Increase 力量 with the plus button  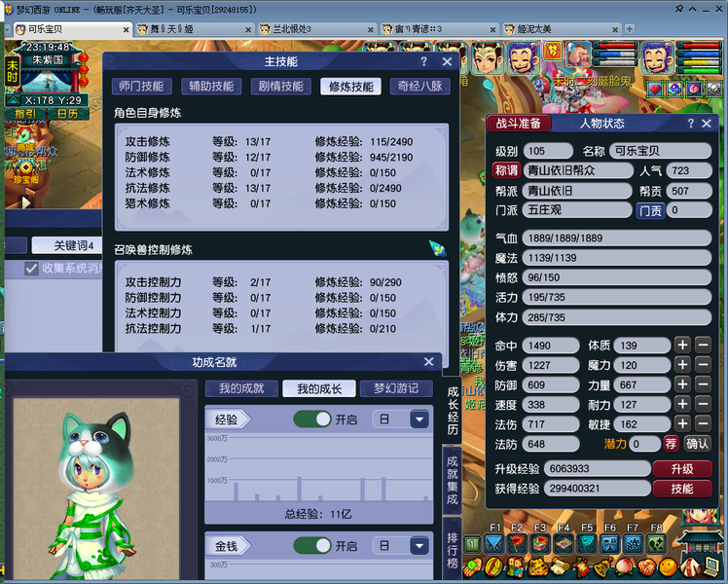(x=682, y=384)
